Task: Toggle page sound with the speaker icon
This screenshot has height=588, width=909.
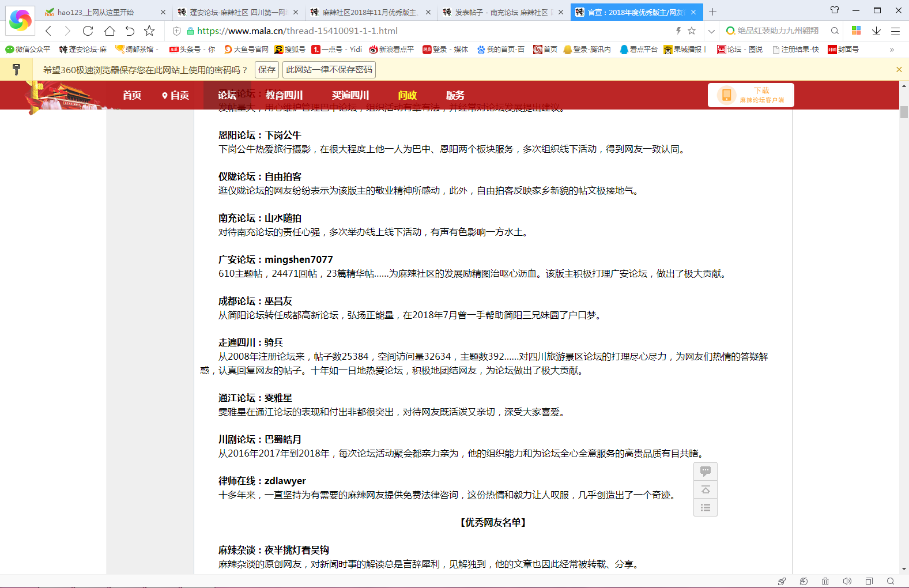Action: [847, 581]
